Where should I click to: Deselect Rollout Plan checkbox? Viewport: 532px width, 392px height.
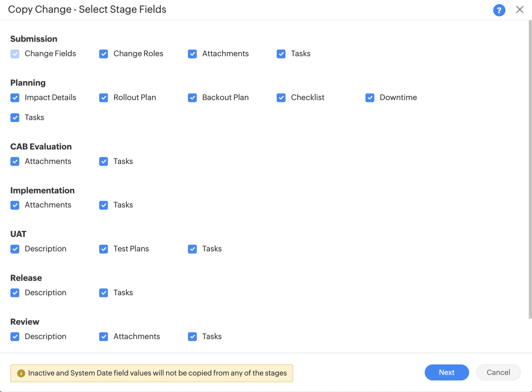tap(103, 98)
